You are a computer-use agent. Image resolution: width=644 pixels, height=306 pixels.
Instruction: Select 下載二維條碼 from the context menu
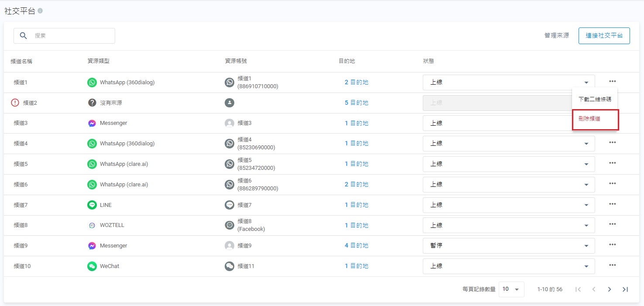pyautogui.click(x=595, y=99)
